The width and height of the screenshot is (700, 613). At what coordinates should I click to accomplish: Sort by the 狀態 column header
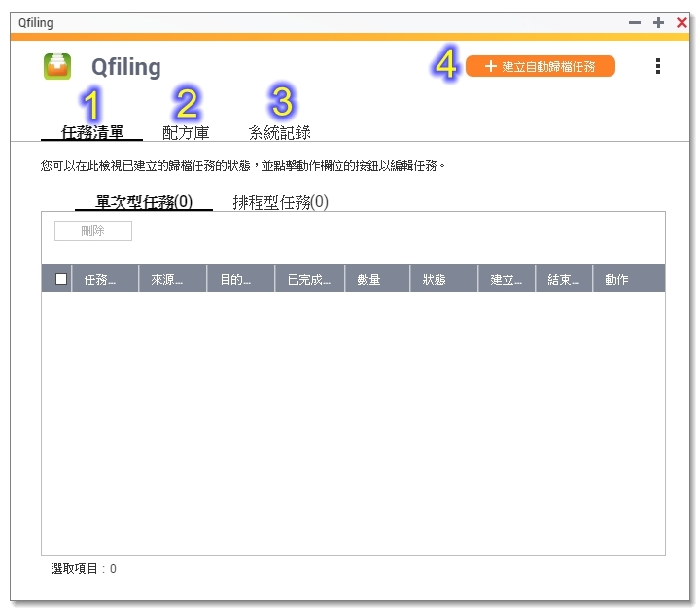[x=443, y=279]
